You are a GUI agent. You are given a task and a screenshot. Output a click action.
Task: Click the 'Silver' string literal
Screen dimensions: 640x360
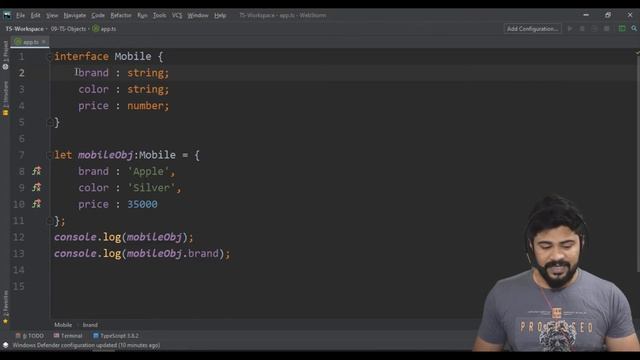(x=151, y=188)
